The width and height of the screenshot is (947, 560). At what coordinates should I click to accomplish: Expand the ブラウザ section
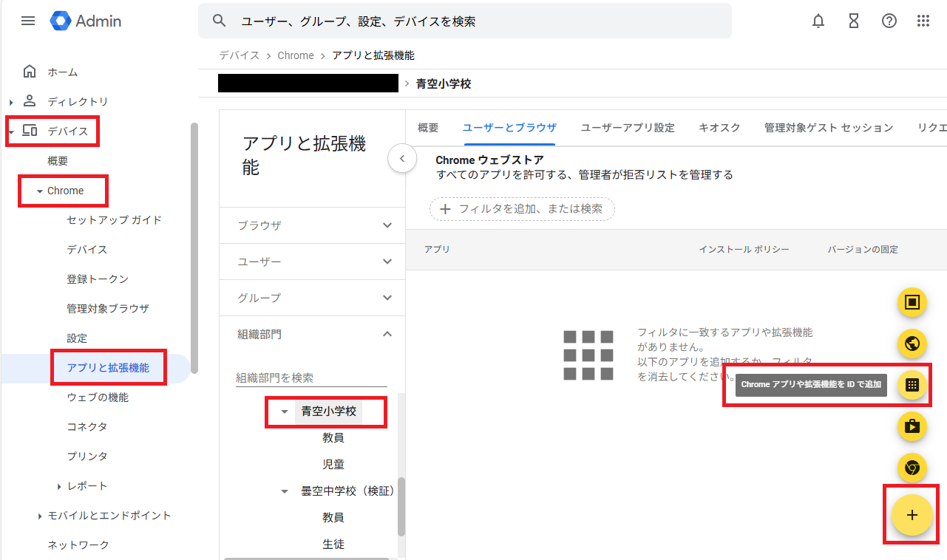click(x=387, y=225)
